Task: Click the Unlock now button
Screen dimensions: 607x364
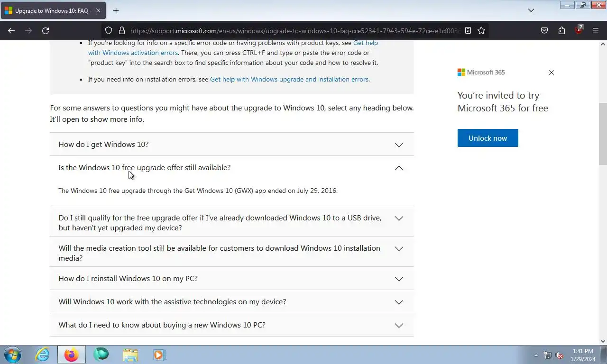Action: [x=487, y=138]
